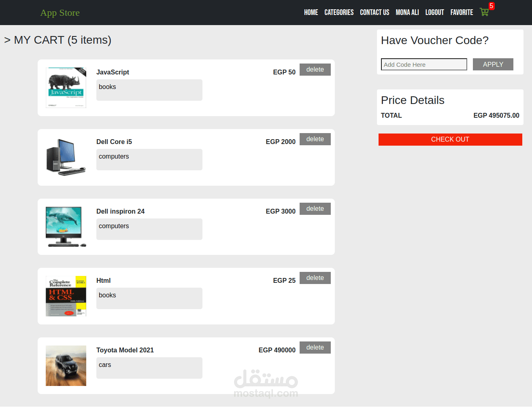Go to the Home page
This screenshot has width=532, height=407.
click(x=311, y=13)
